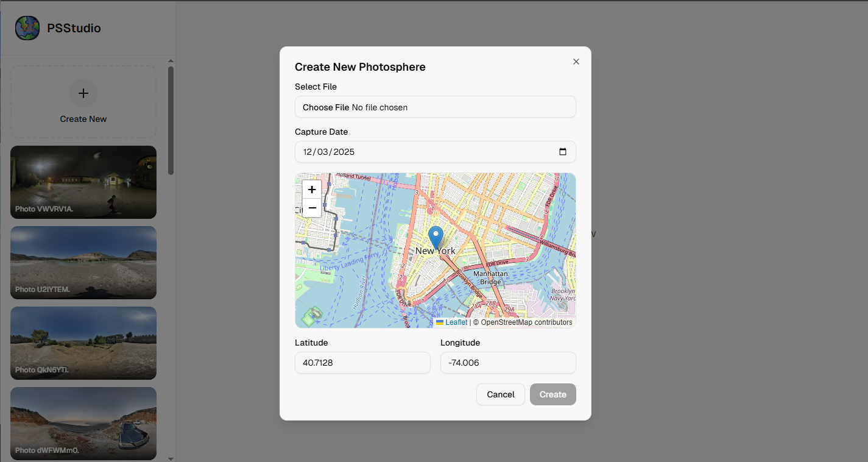Click the Select File label
This screenshot has width=868, height=462.
[x=316, y=87]
